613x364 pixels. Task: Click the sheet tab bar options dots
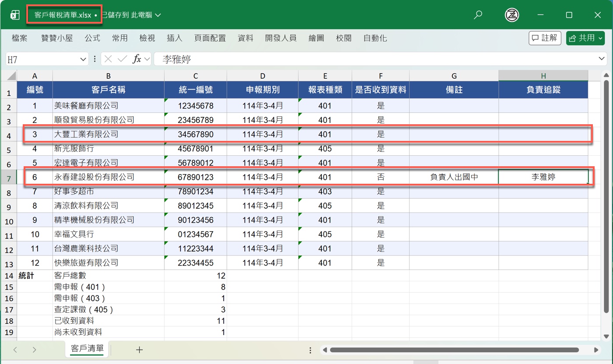tap(310, 350)
